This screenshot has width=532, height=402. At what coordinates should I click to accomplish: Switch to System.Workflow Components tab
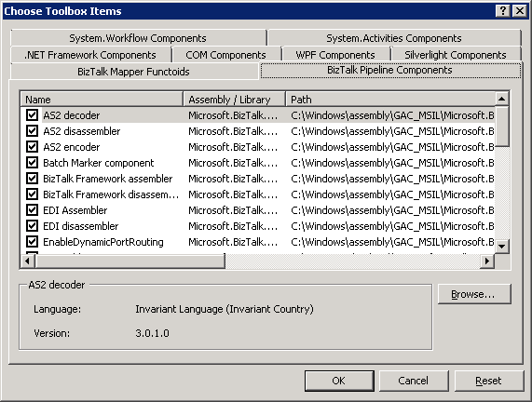click(x=138, y=38)
